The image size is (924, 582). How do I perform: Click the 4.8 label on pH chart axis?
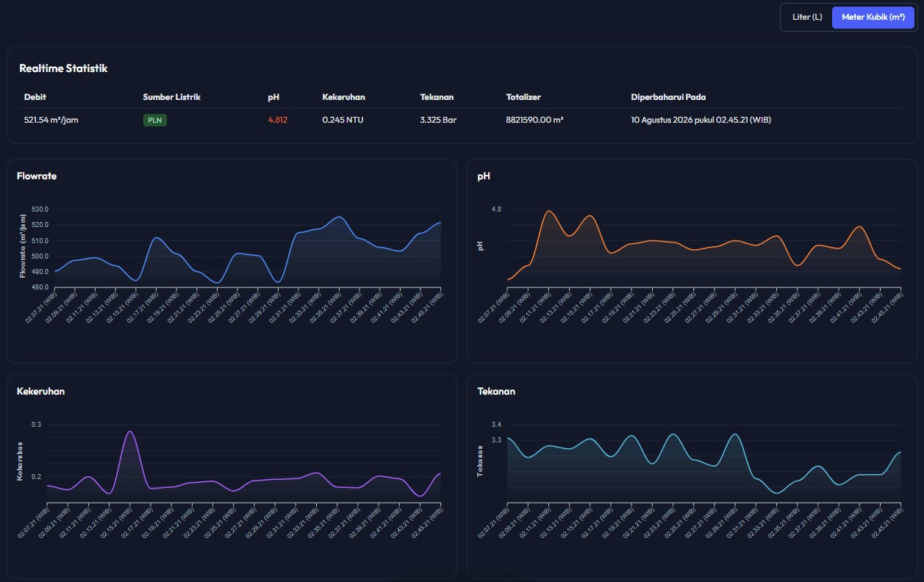[x=496, y=209]
